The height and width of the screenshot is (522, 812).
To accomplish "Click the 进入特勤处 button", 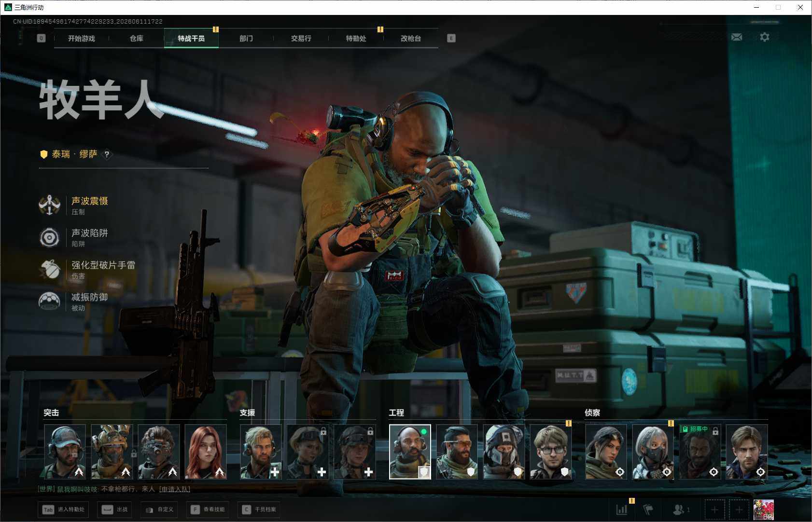I will (64, 509).
